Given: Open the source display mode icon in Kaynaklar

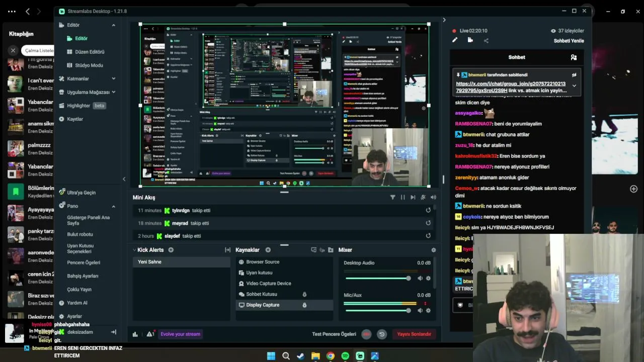Looking at the screenshot, I should click(314, 250).
